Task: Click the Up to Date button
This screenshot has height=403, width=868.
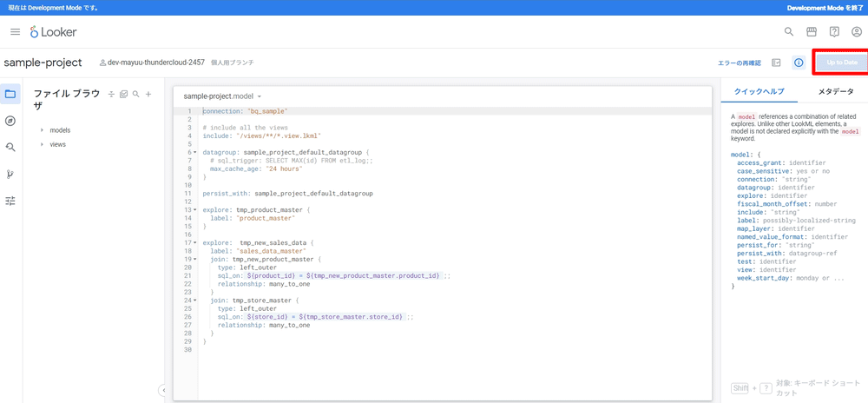Action: 842,63
